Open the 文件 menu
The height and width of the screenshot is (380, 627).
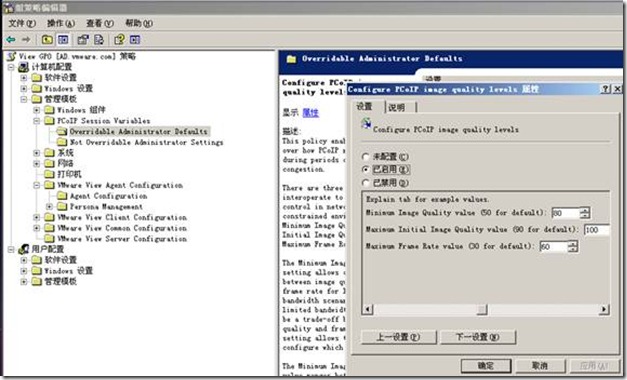coord(22,23)
